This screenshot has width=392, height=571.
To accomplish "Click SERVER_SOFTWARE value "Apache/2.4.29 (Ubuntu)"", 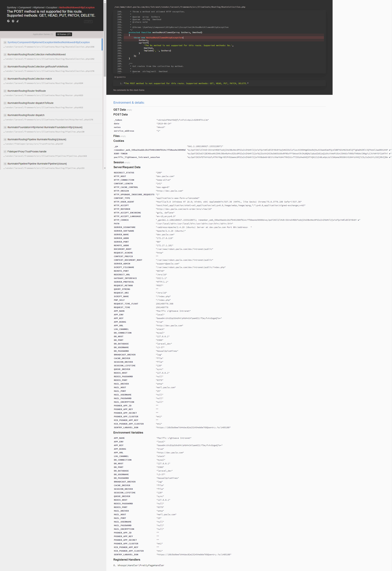I will point(171,231).
